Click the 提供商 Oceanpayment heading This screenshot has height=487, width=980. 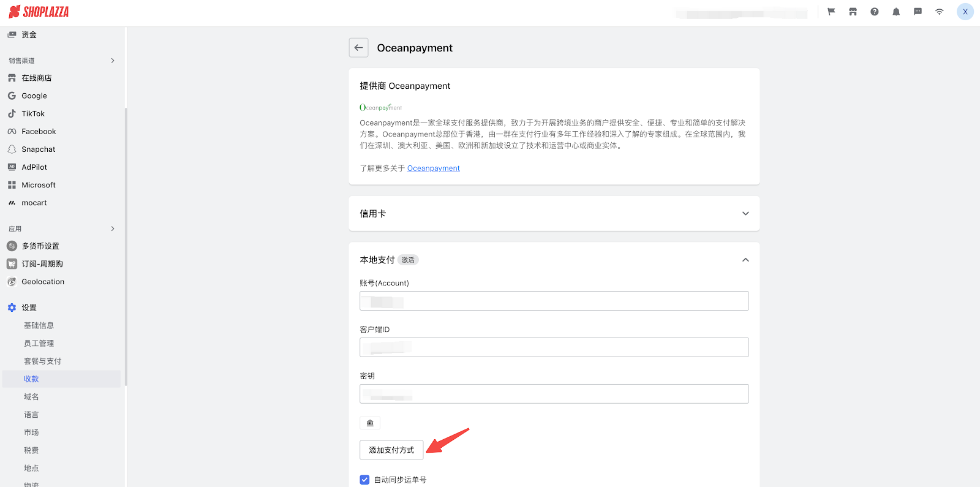405,86
